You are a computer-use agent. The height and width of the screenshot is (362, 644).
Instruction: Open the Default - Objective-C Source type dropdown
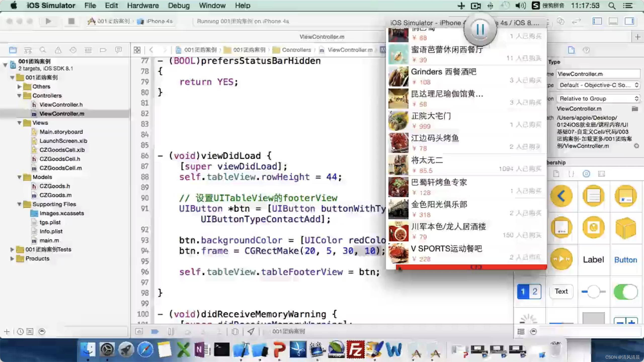click(x=598, y=85)
